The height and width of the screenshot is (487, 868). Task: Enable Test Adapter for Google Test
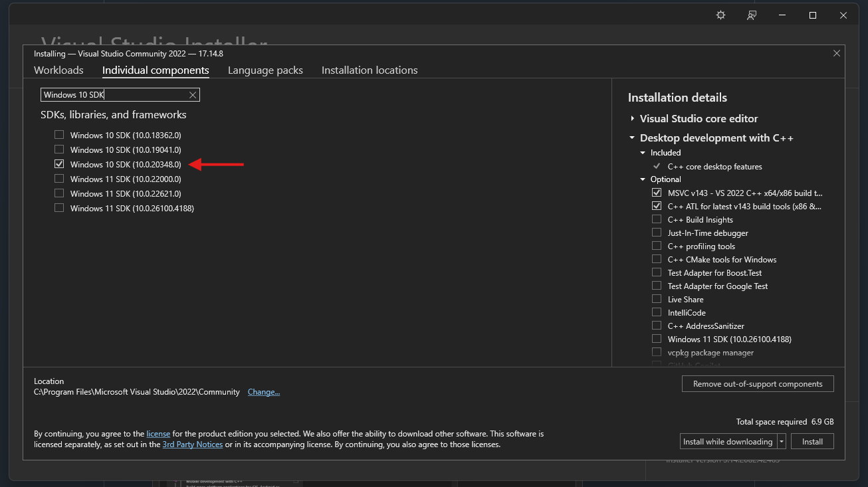(657, 286)
